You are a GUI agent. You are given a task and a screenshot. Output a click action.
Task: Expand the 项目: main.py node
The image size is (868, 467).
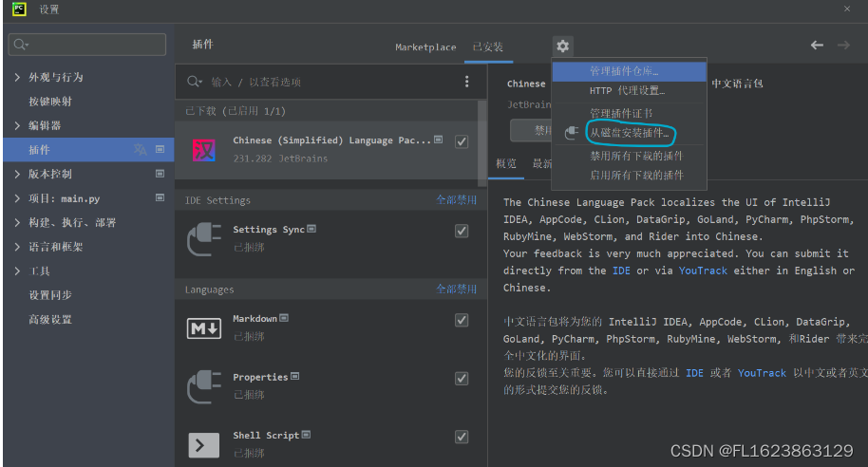(x=17, y=198)
